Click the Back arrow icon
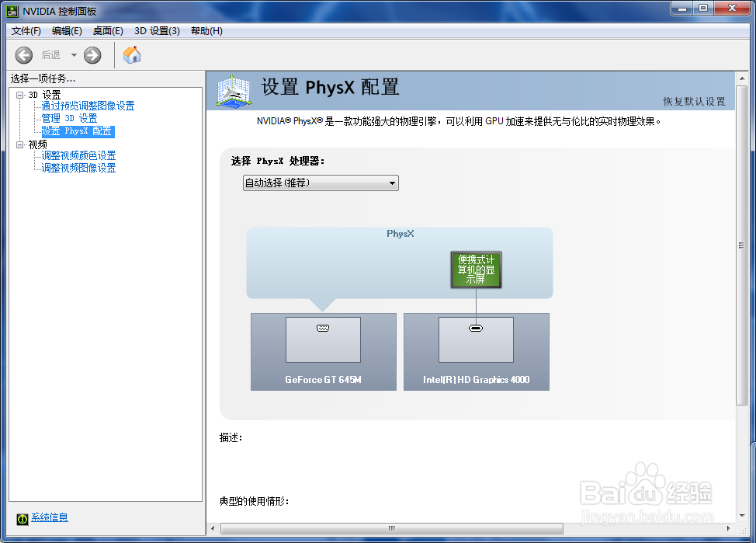756x543 pixels. 23,55
